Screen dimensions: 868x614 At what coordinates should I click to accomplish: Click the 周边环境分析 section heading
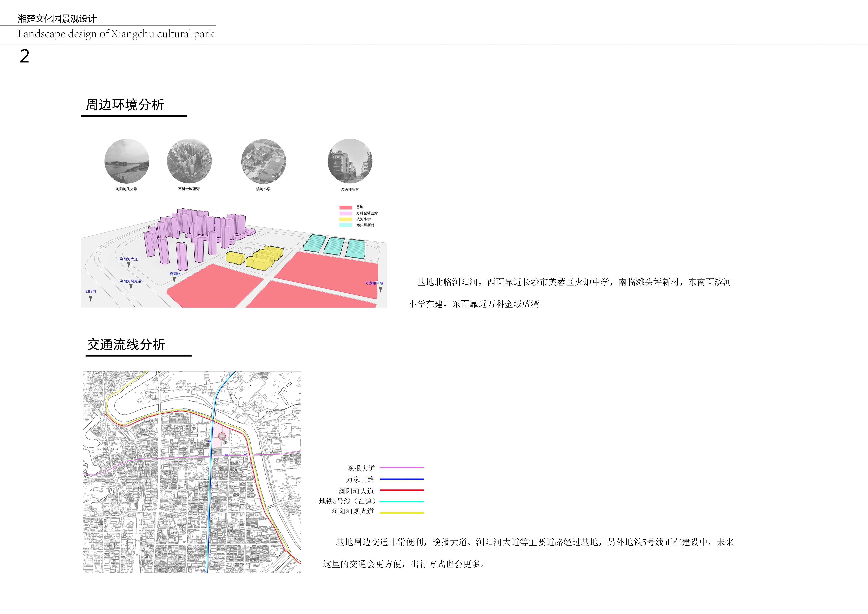point(125,105)
